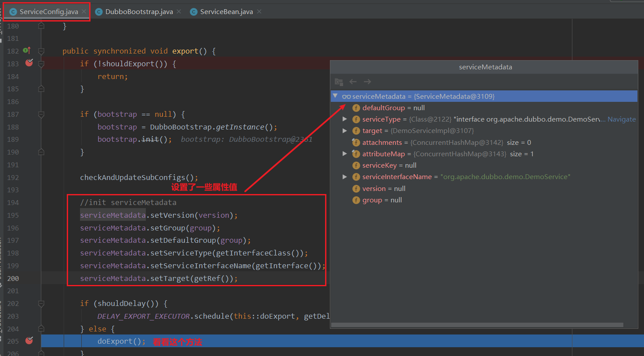The image size is (644, 356).
Task: Select the target DemoServiceImpl@3107 row
Action: click(x=484, y=130)
